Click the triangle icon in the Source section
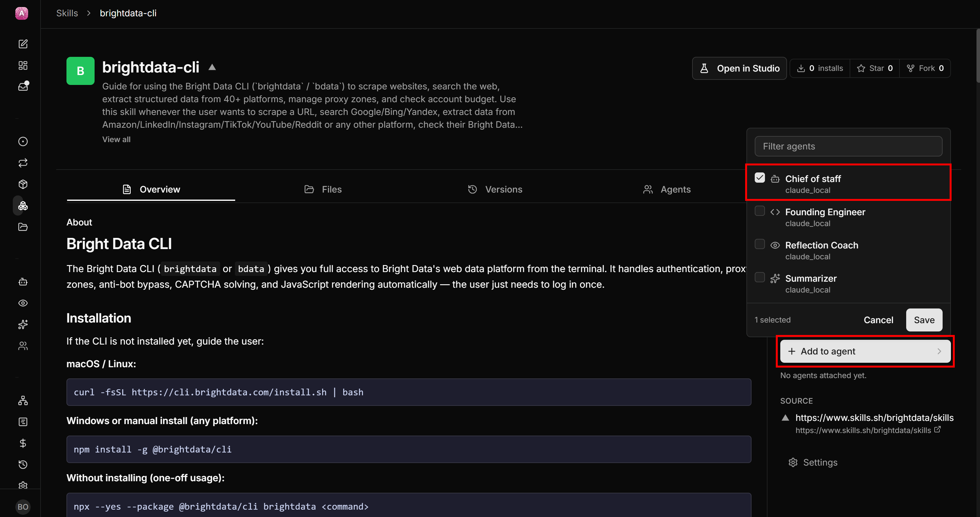980x517 pixels. tap(785, 418)
